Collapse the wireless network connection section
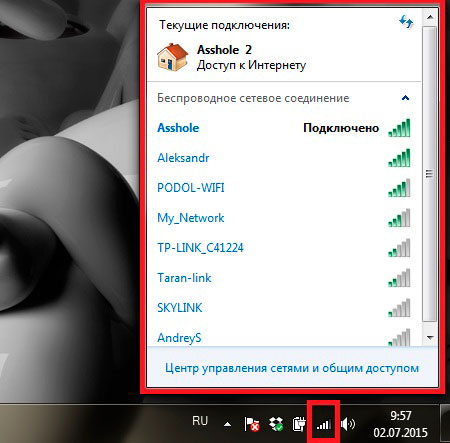 [x=405, y=98]
